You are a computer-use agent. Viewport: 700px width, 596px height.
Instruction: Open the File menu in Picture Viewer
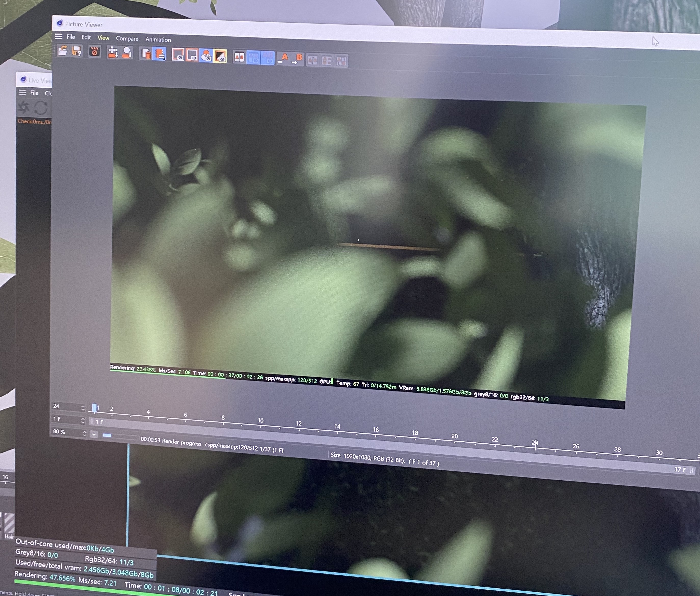click(x=71, y=37)
